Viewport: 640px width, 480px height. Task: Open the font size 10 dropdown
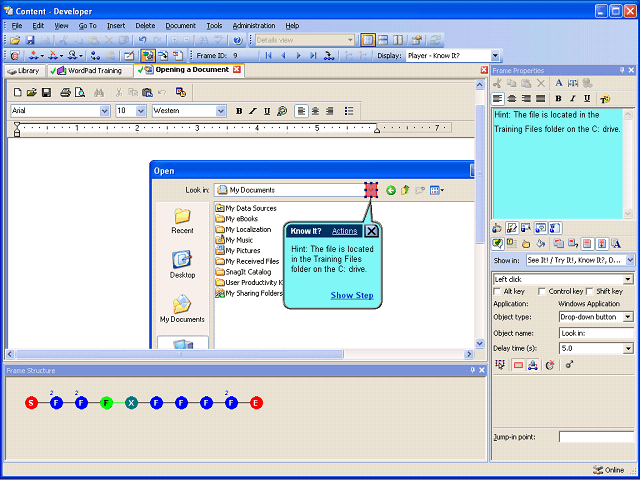(141, 111)
